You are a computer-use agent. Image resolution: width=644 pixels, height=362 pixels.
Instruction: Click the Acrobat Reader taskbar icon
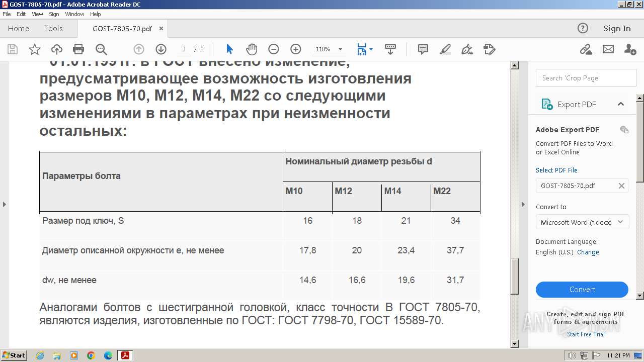click(x=125, y=355)
